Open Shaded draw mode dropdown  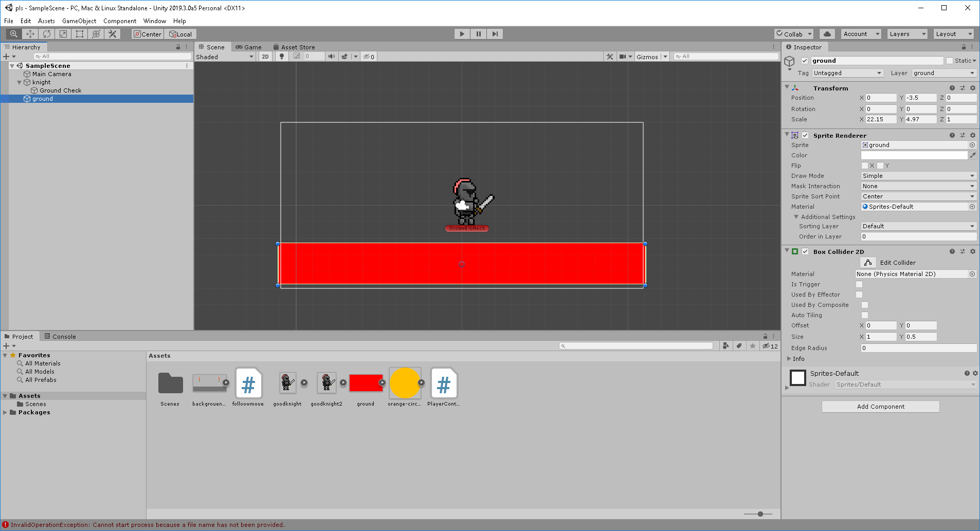(x=225, y=57)
